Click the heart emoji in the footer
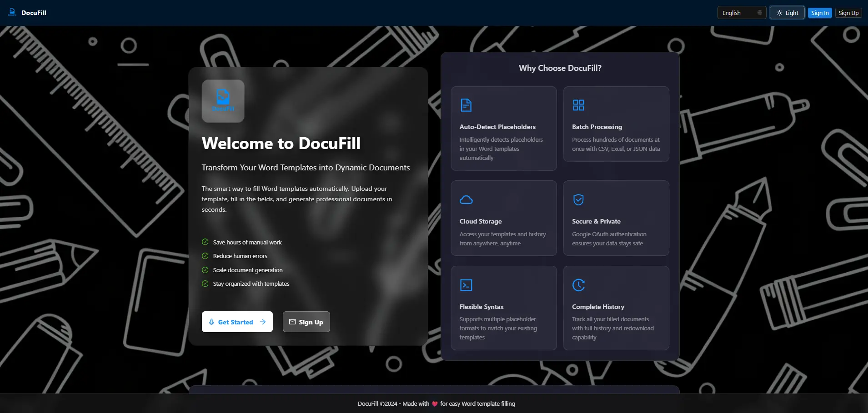The width and height of the screenshot is (868, 413). [x=434, y=403]
